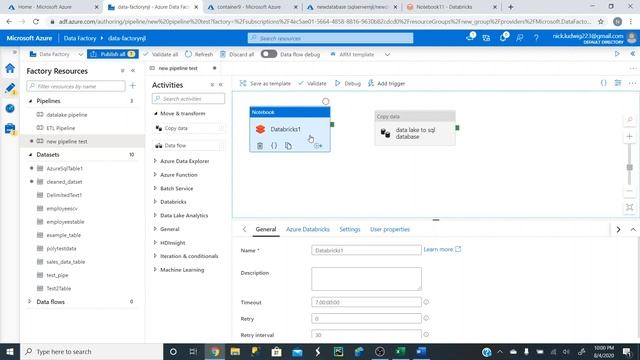View Databricks1 activity code braces icon
The height and width of the screenshot is (360, 640).
[274, 146]
